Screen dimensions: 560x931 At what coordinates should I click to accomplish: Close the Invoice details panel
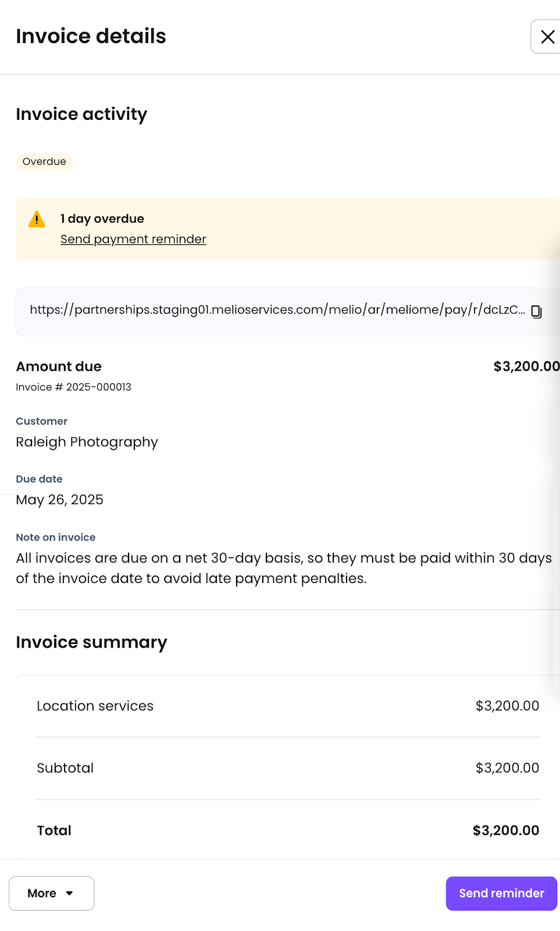(x=547, y=37)
